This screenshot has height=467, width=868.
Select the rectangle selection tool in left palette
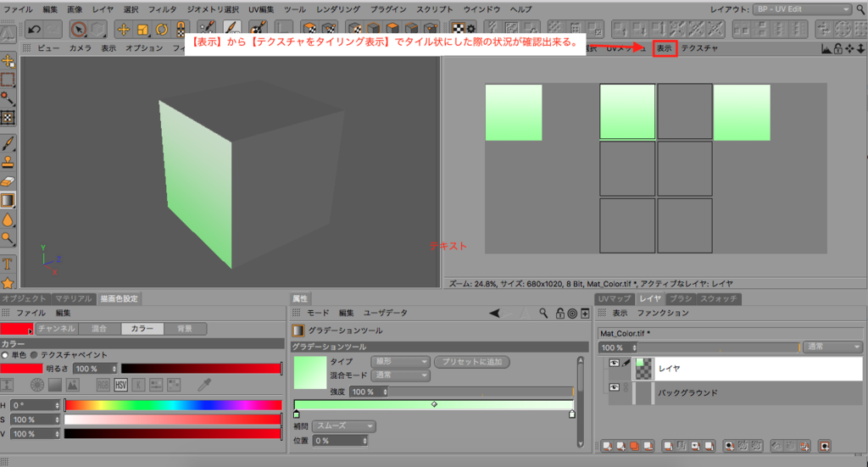(x=8, y=80)
